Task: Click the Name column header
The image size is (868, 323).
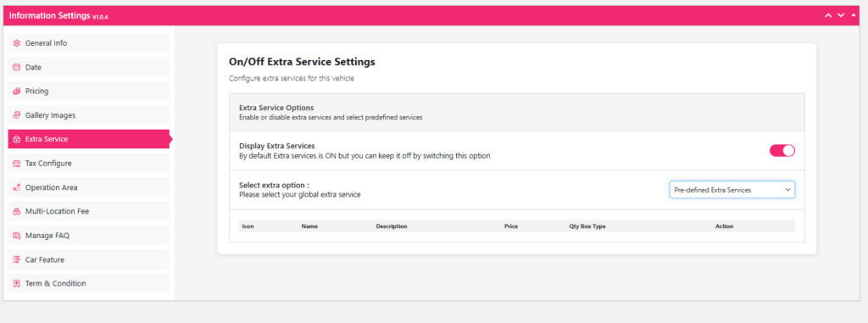Action: pyautogui.click(x=309, y=226)
